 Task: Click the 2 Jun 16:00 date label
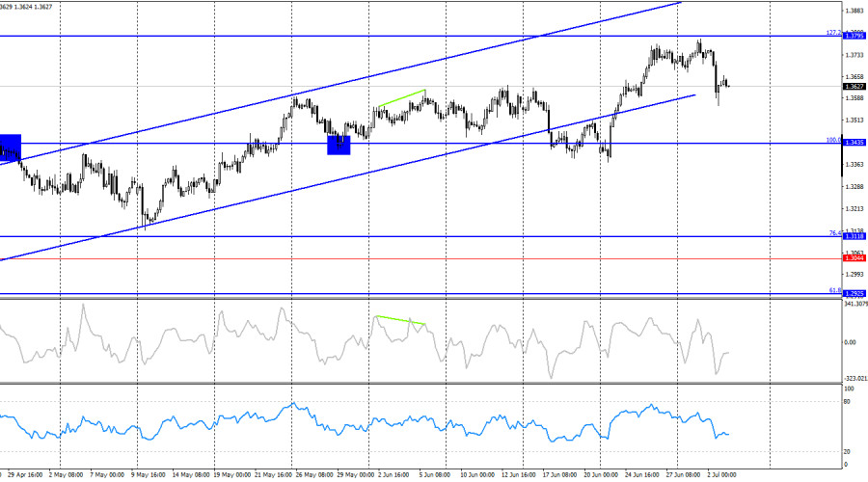393,475
